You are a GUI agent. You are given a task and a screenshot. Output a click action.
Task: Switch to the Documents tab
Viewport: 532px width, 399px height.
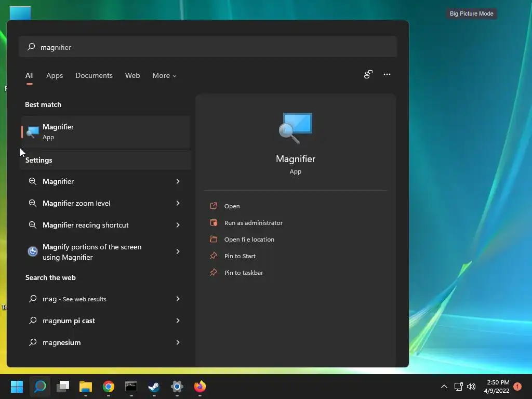(94, 76)
